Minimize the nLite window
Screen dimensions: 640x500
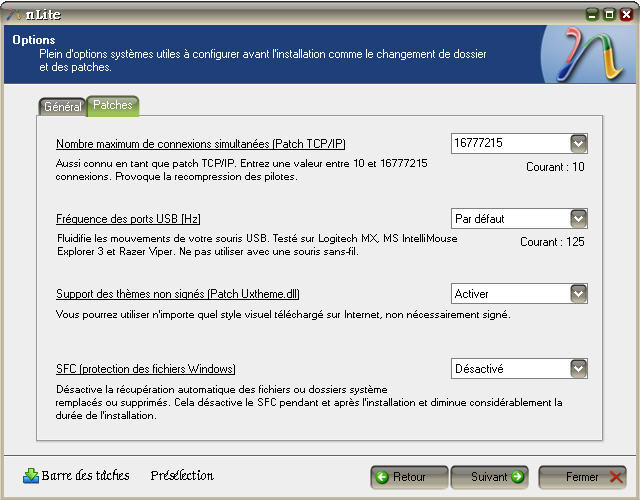click(592, 15)
